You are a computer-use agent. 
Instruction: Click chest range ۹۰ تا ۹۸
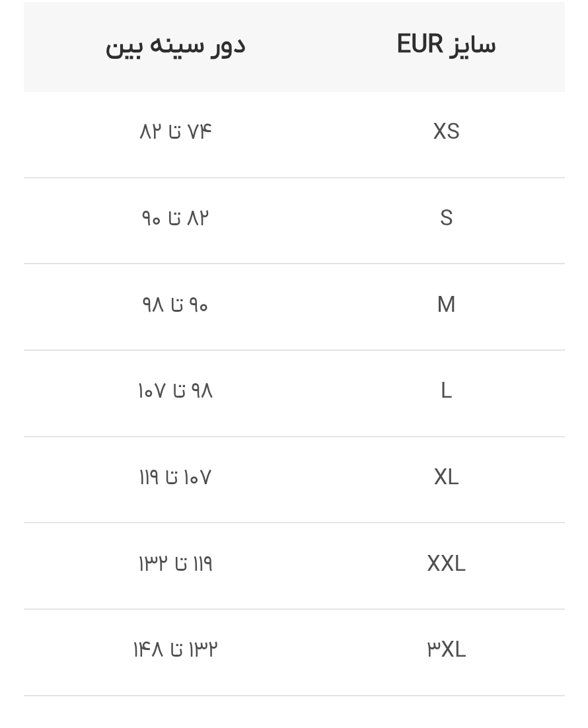(x=175, y=305)
